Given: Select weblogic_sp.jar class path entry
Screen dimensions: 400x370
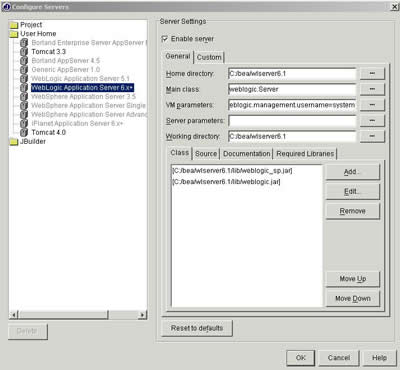Looking at the screenshot, I should [232, 171].
